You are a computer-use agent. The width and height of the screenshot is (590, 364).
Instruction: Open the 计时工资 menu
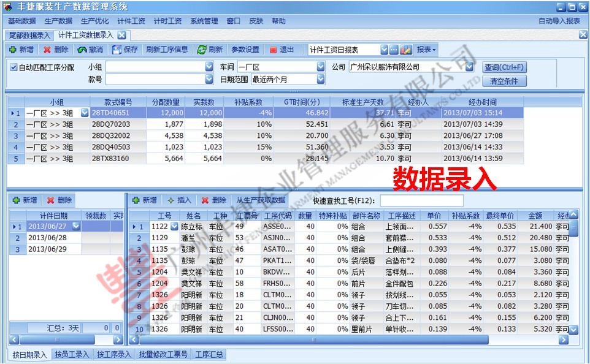click(167, 21)
